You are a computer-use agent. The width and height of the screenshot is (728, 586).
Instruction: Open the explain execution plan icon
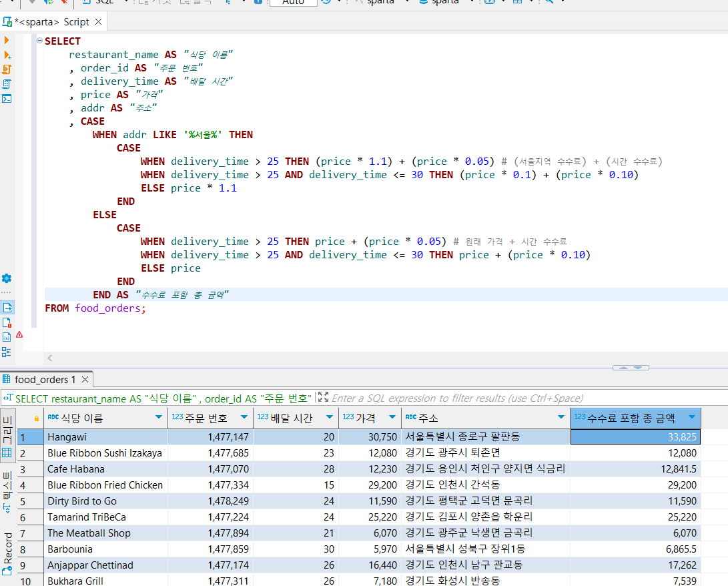[x=7, y=84]
